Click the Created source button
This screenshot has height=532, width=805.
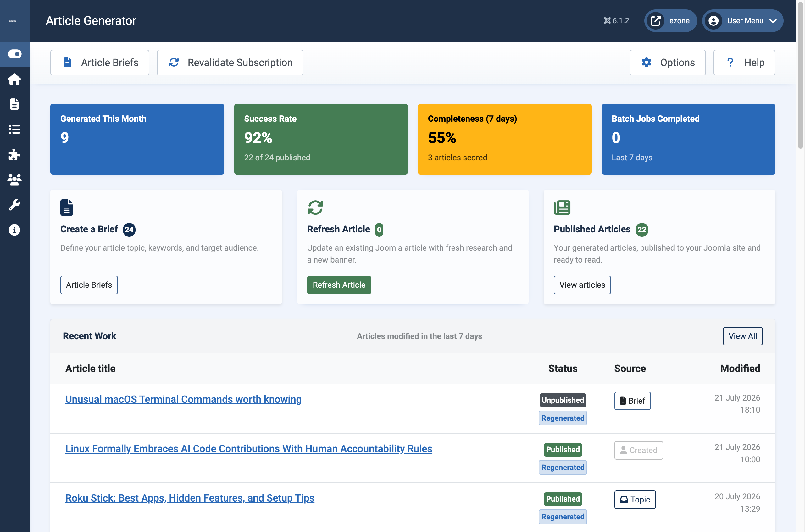[638, 450]
